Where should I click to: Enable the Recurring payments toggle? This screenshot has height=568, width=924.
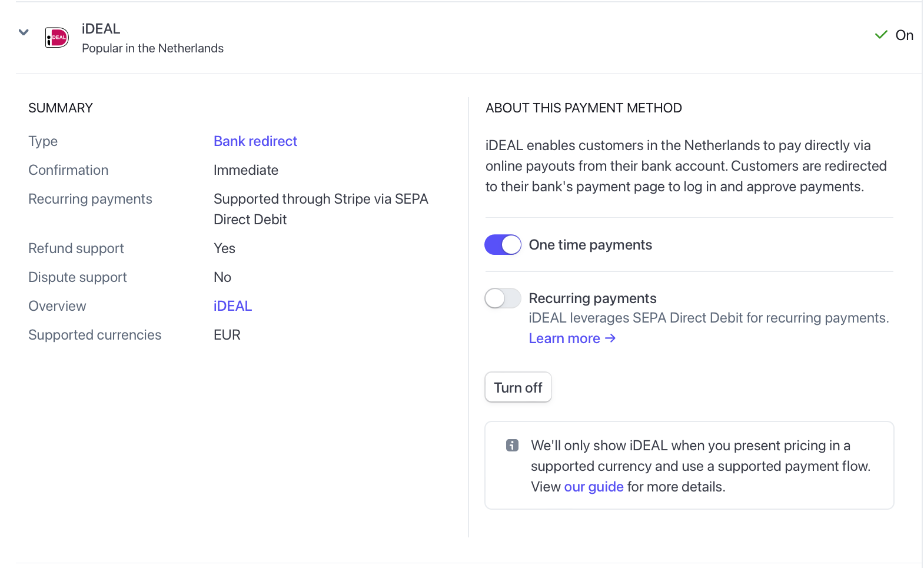[x=503, y=298]
